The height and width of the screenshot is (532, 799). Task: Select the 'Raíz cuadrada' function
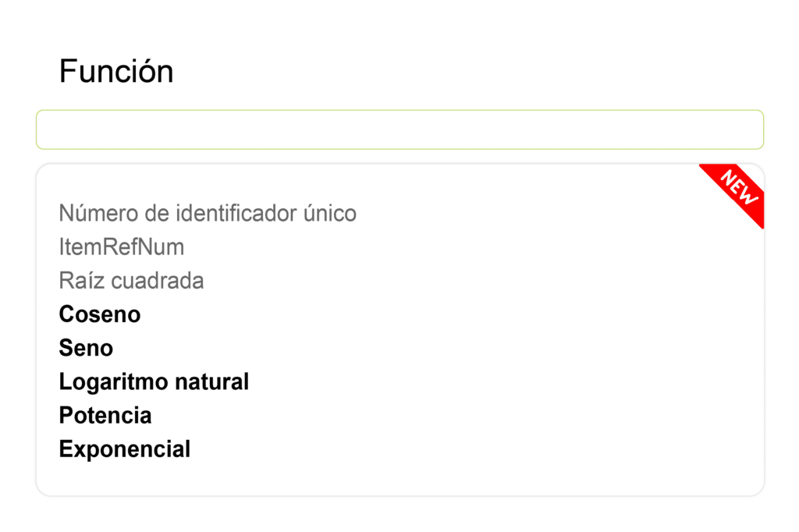[131, 281]
